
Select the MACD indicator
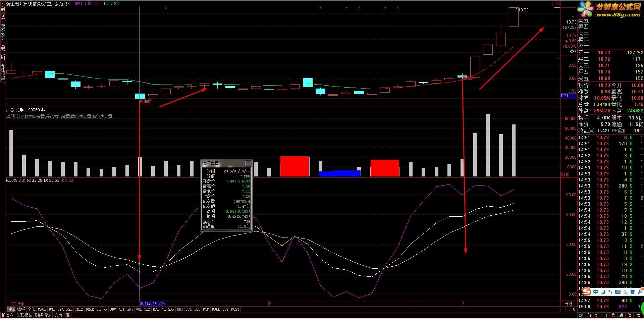tap(42, 309)
